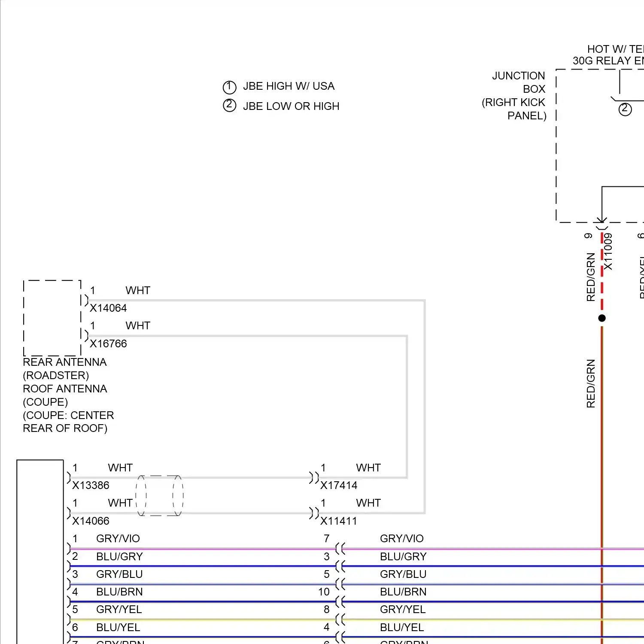This screenshot has height=644, width=644.
Task: Select the WHT label above X16766
Action: (138, 326)
